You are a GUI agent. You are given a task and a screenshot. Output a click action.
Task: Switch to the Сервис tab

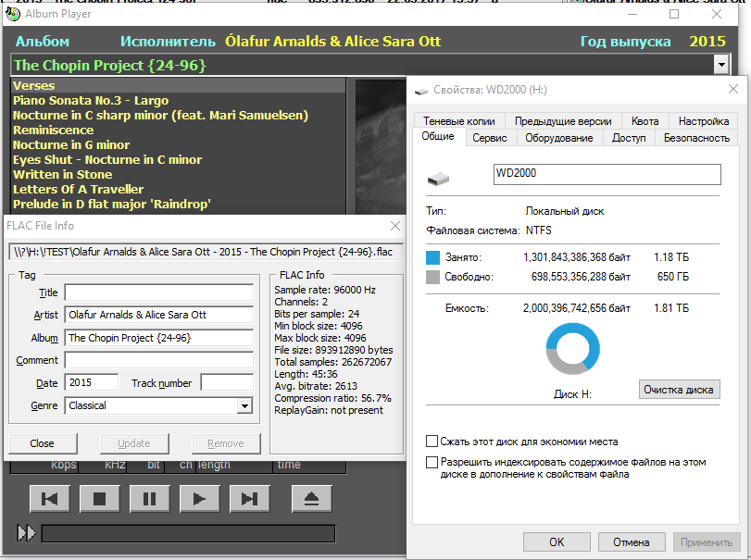pos(489,138)
